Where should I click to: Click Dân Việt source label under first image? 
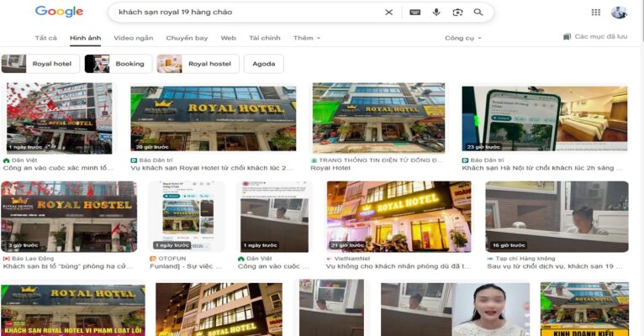point(24,160)
